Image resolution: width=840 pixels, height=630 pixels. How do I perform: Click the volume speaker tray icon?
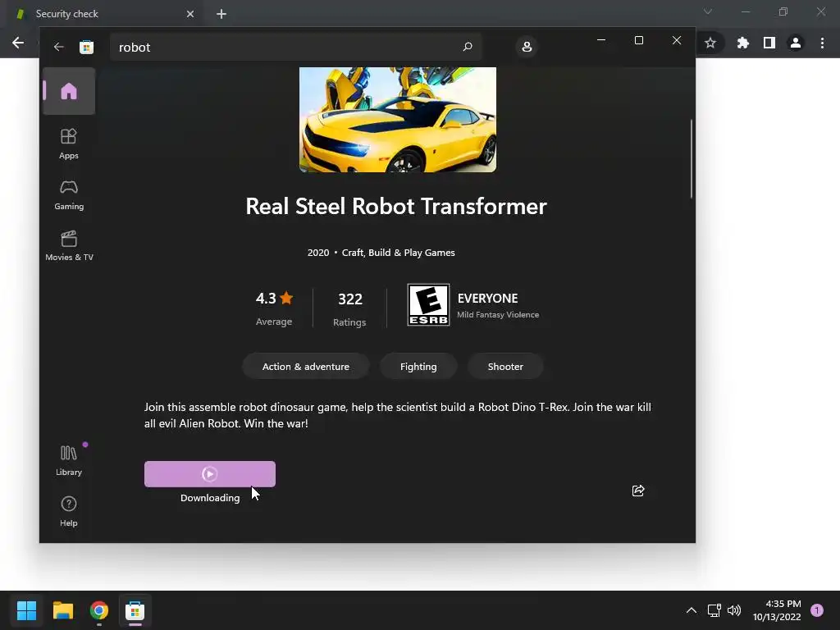click(x=734, y=610)
